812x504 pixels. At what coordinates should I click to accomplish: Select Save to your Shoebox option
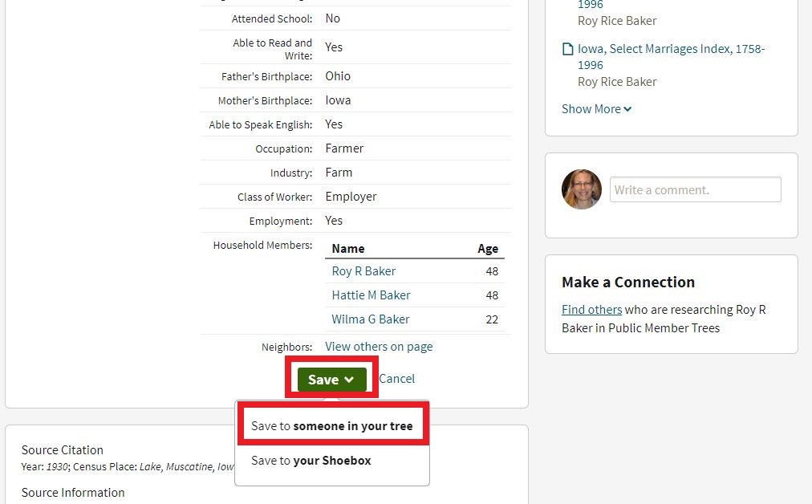(x=311, y=461)
